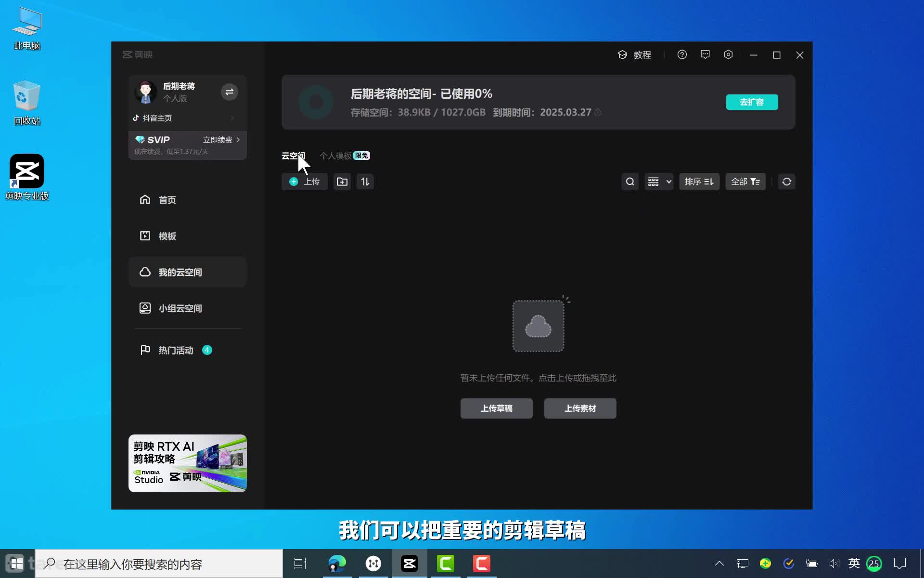Open Microsoft Edge from the taskbar
The width and height of the screenshot is (924, 578).
tap(337, 564)
